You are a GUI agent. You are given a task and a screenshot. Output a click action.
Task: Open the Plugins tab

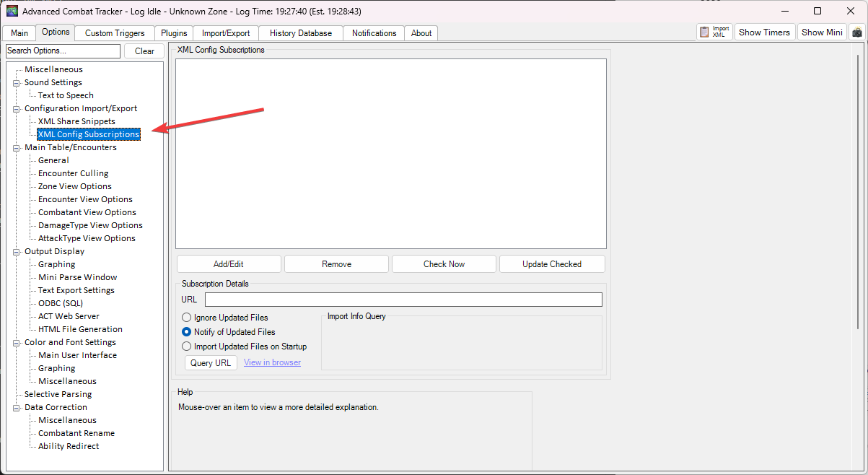click(174, 33)
